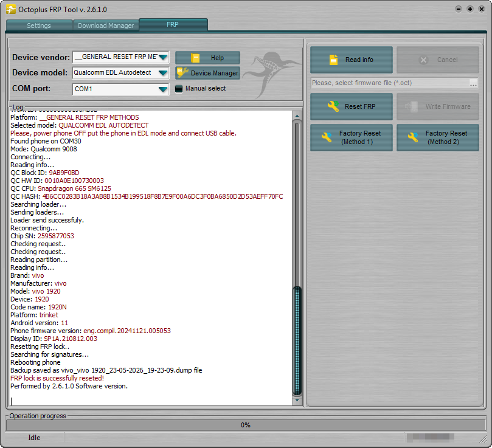This screenshot has height=448, width=492.
Task: Click the log scroll up arrow
Action: pos(297,115)
